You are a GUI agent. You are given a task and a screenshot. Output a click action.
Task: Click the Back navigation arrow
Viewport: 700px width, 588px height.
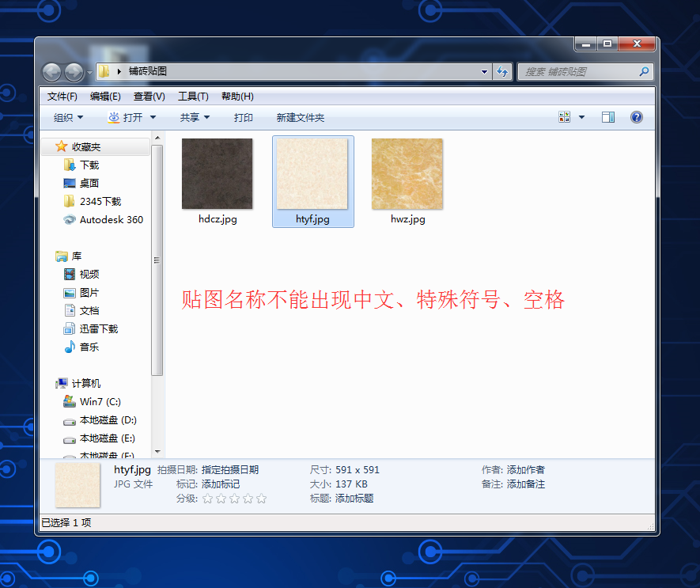tap(51, 72)
